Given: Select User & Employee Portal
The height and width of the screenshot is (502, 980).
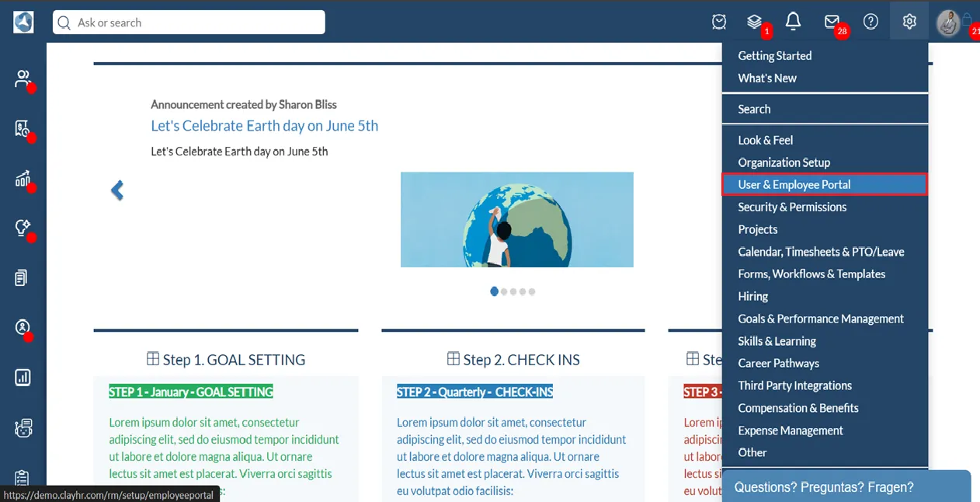Looking at the screenshot, I should point(825,185).
